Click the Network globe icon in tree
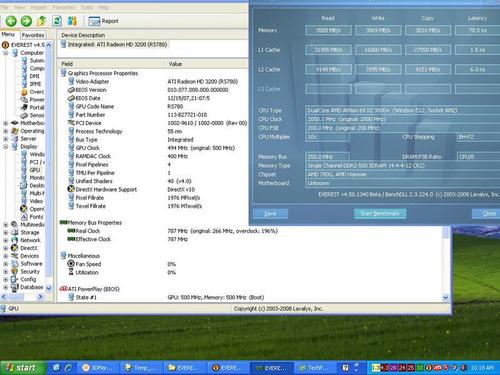500x375 pixels. 14,240
